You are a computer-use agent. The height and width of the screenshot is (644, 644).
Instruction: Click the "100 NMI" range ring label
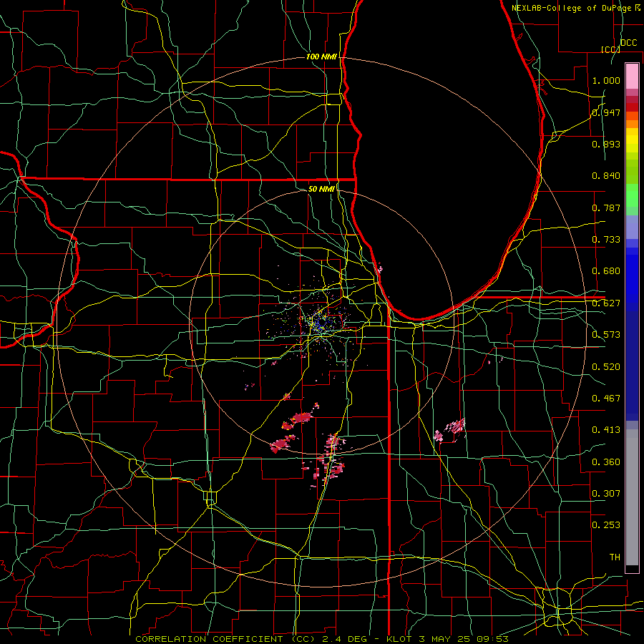tap(321, 57)
